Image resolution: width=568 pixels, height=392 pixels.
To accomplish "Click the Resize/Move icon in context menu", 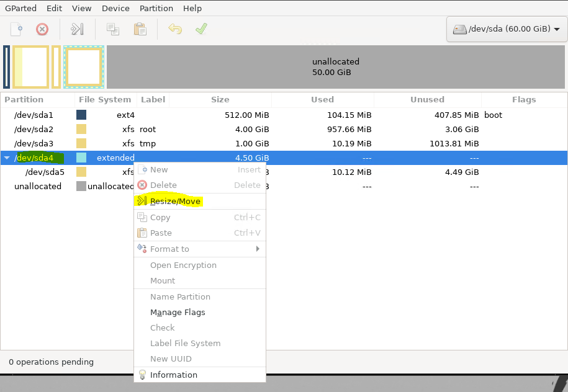I will coord(142,201).
